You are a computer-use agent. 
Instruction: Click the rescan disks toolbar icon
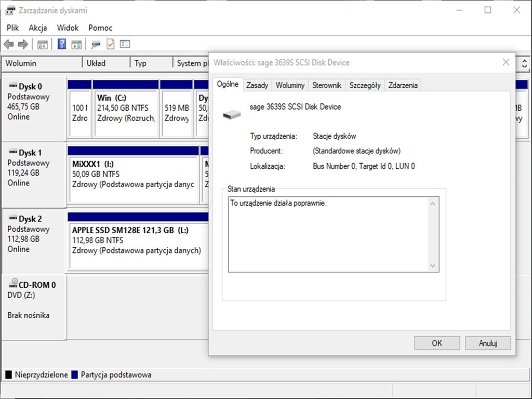pos(96,45)
